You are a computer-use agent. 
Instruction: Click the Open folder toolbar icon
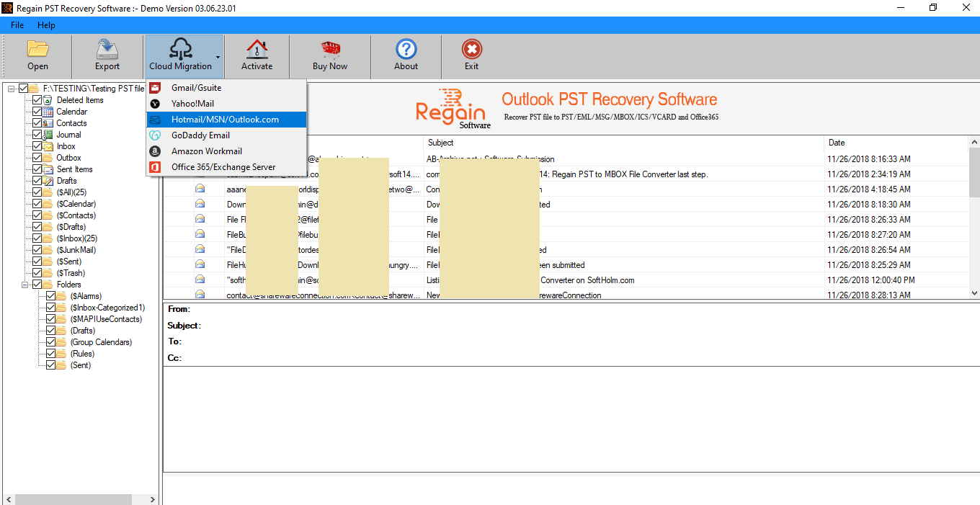point(37,48)
